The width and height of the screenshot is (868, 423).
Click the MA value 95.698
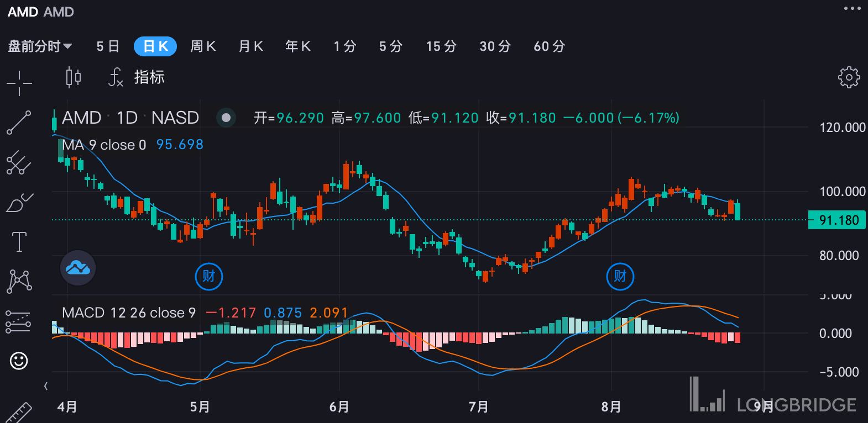[x=180, y=145]
